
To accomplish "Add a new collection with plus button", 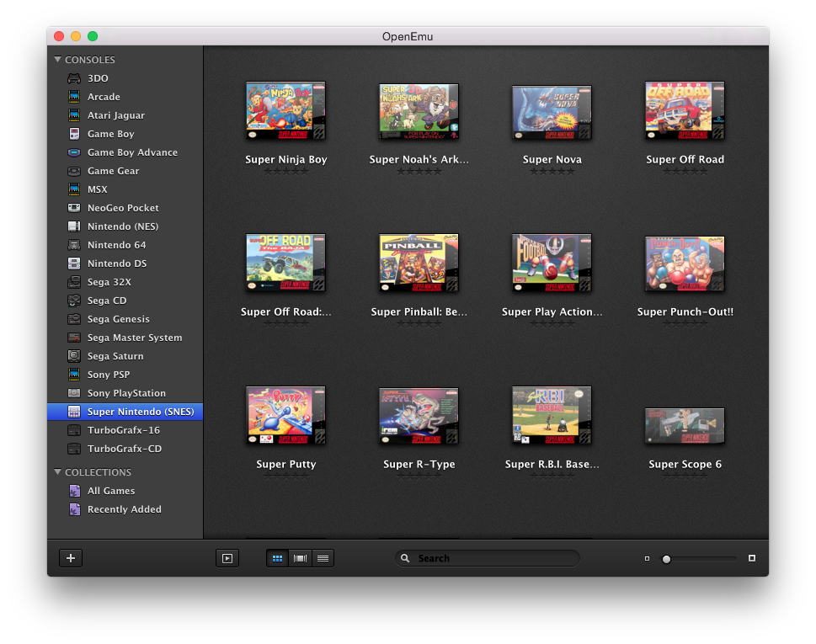I will coord(71,558).
